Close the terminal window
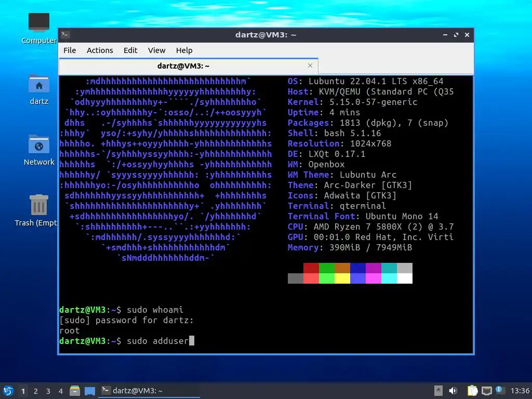This screenshot has width=532, height=399. tap(467, 35)
